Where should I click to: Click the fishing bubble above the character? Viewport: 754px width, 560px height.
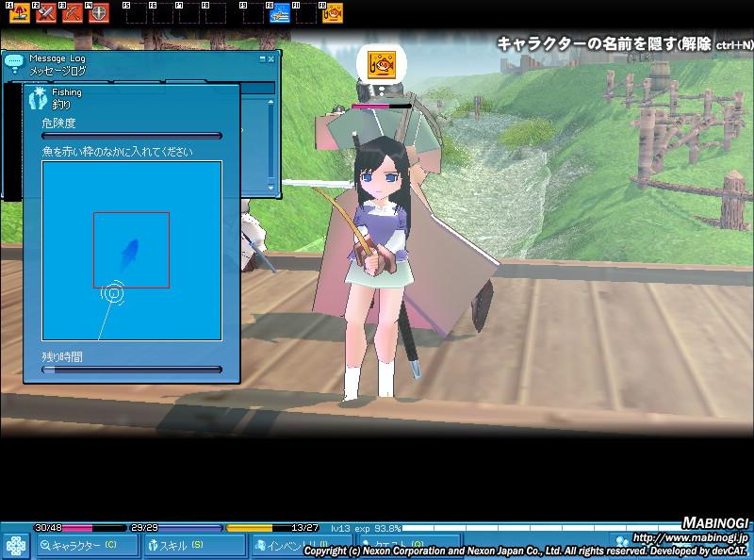point(382,64)
